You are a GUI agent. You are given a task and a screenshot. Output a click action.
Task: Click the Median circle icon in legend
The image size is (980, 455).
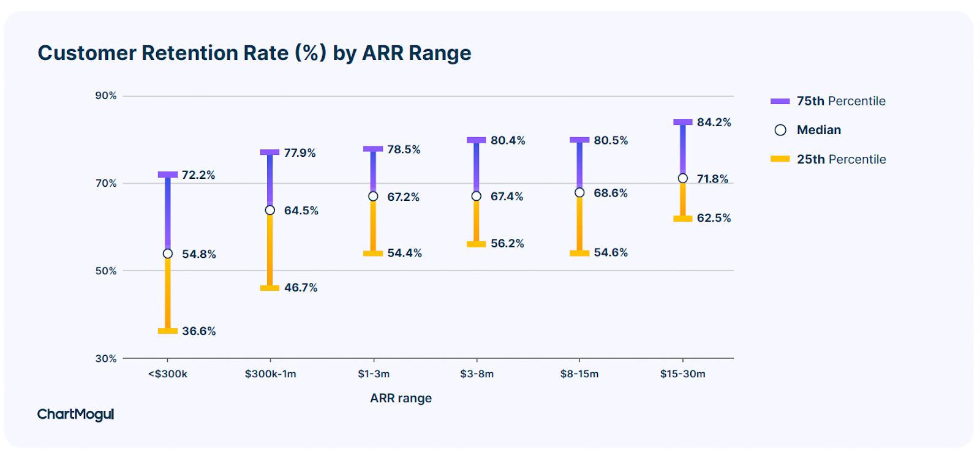click(x=780, y=130)
